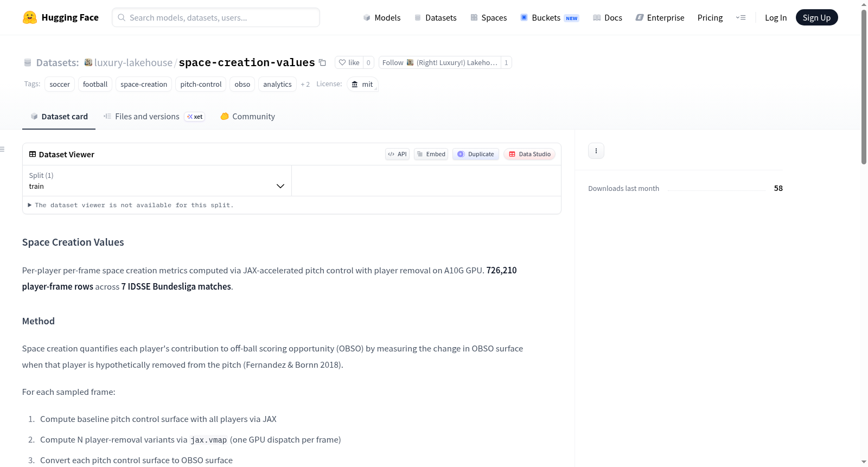The width and height of the screenshot is (868, 467).
Task: Copy dataset name with the copy icon
Action: [322, 62]
